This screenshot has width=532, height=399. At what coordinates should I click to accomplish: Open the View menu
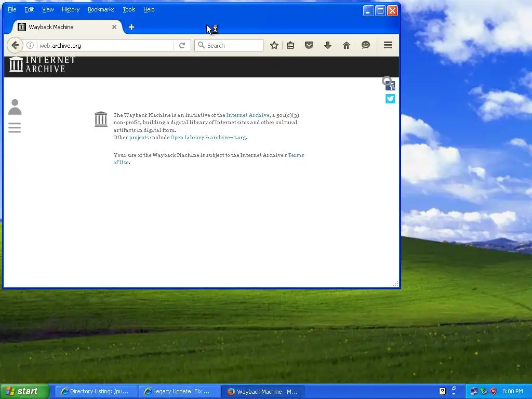[48, 9]
